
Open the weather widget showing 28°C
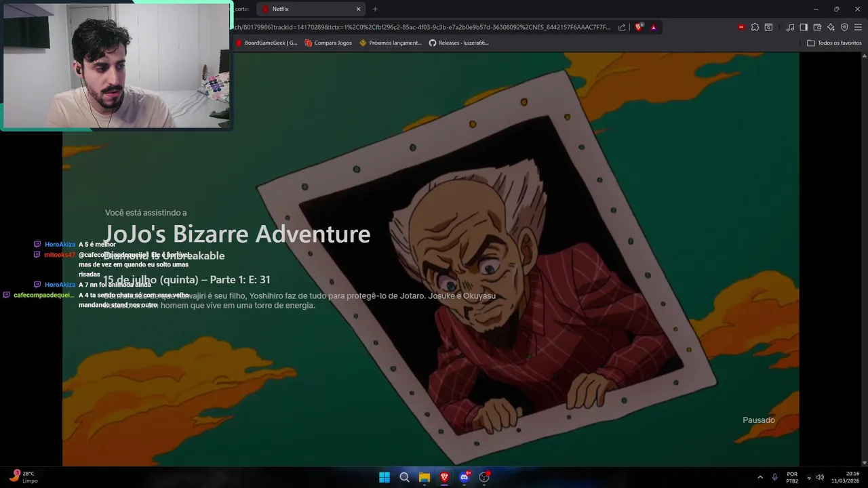click(x=24, y=476)
